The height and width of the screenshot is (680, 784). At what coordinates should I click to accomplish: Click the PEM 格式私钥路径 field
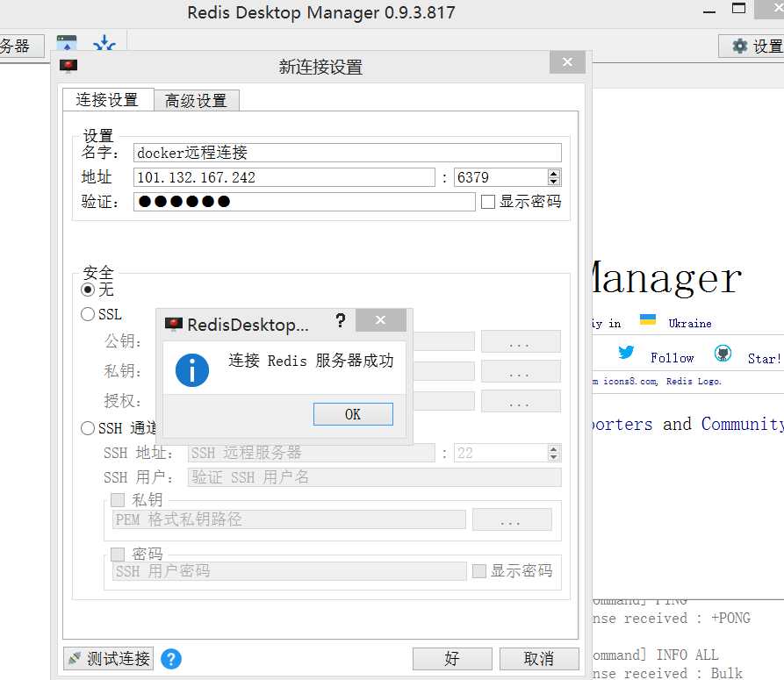click(x=289, y=519)
